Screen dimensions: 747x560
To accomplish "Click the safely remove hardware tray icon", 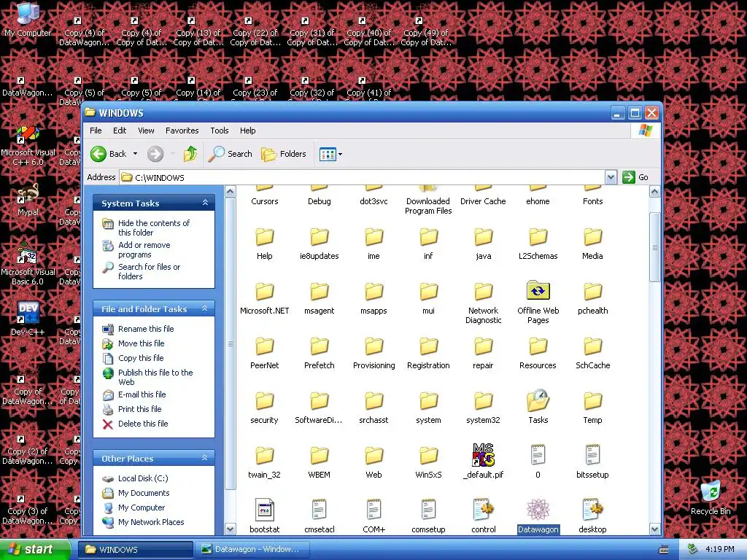I will click(693, 549).
